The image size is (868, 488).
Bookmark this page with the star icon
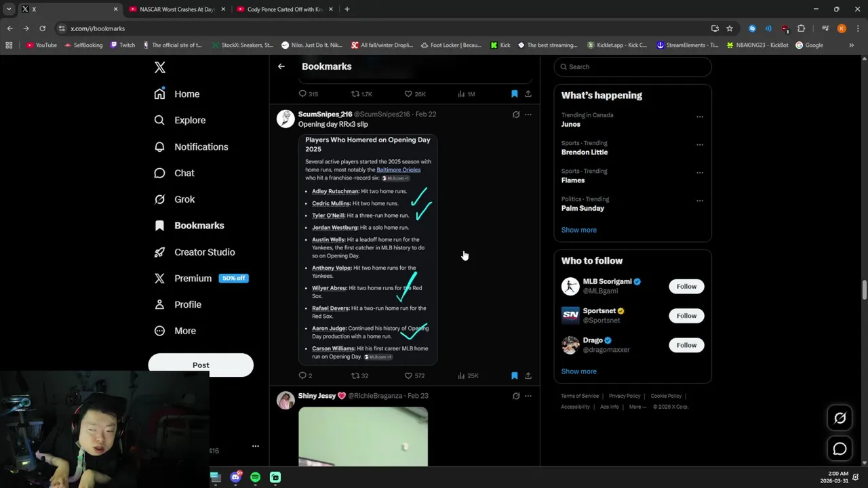(x=730, y=28)
